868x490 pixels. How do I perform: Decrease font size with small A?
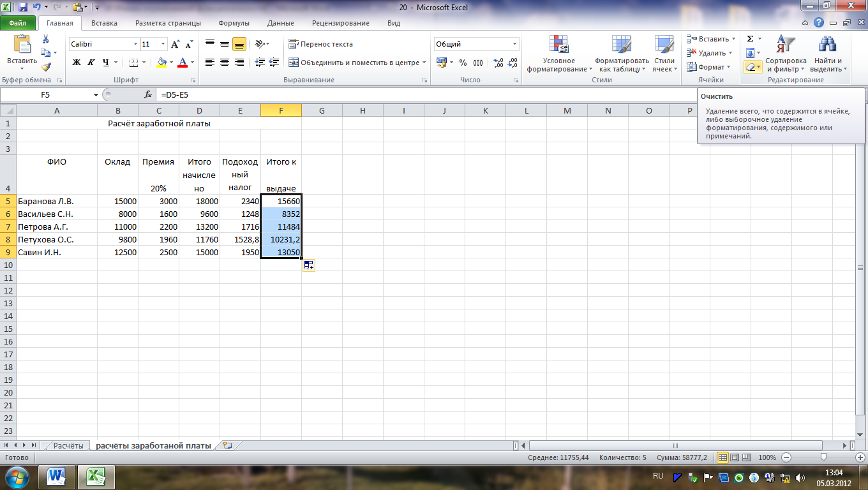pos(190,44)
